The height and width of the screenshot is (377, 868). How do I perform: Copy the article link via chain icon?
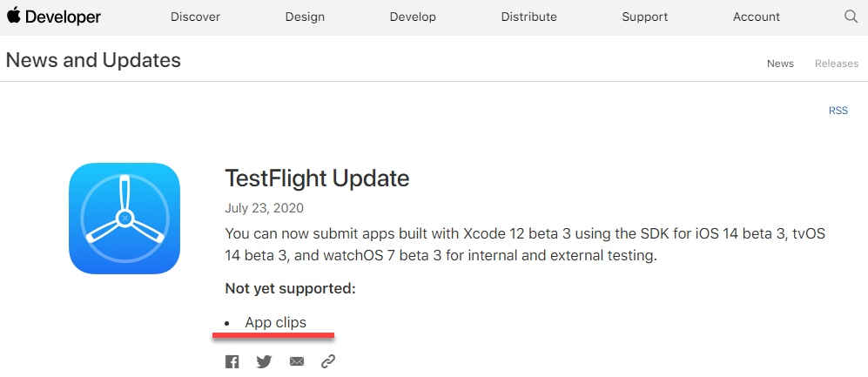click(x=328, y=361)
